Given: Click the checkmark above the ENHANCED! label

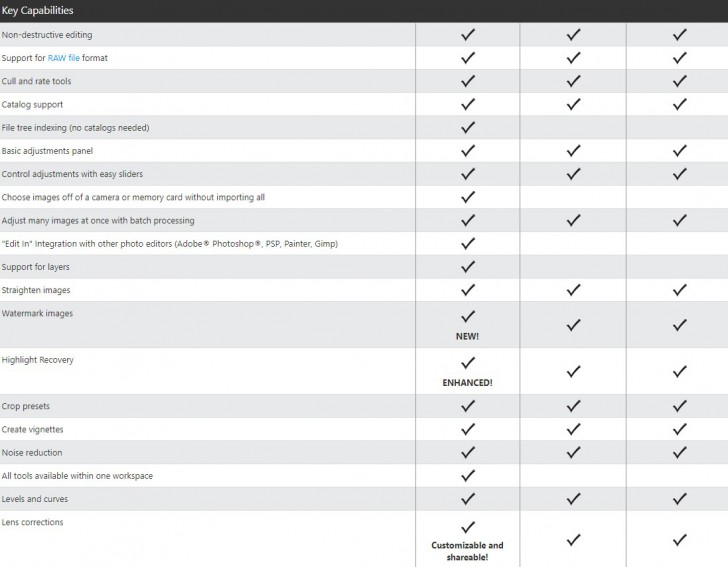Looking at the screenshot, I should pos(468,363).
